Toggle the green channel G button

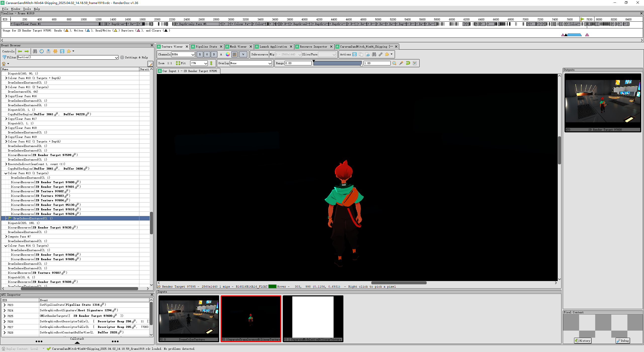point(207,54)
